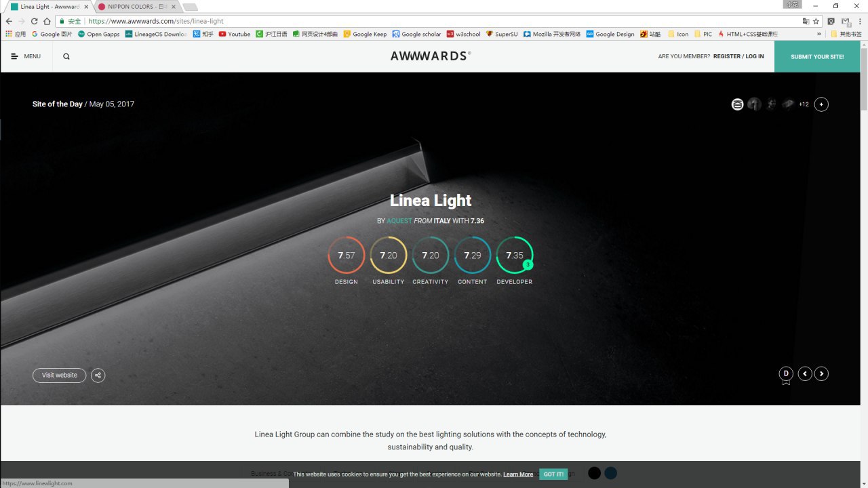Open the Log In link
868x488 pixels.
tap(755, 56)
